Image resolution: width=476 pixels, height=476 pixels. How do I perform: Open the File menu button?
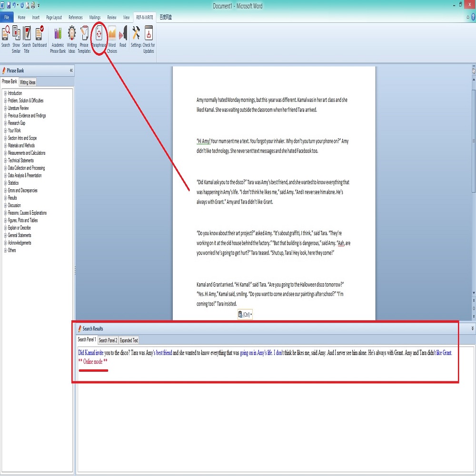point(7,18)
